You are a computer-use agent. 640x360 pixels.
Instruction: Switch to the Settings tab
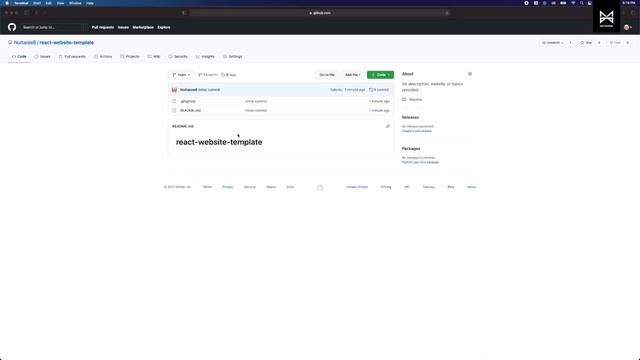[x=233, y=57]
